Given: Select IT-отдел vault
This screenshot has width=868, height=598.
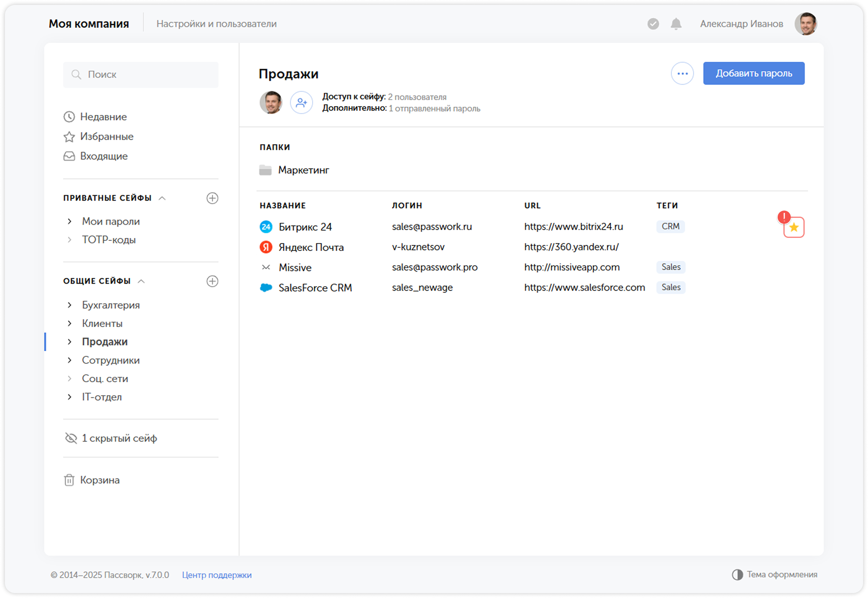Looking at the screenshot, I should 102,397.
